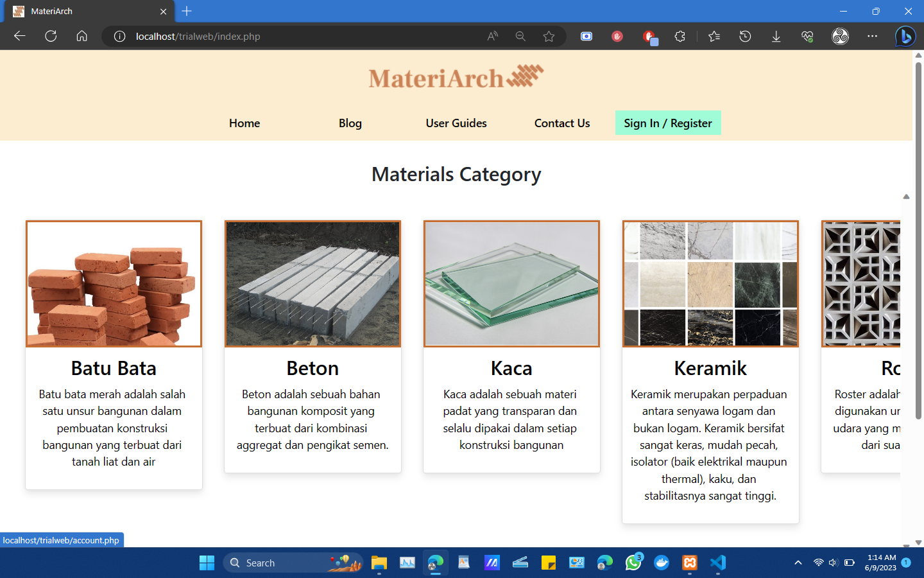Expand hidden system tray icons

[x=798, y=563]
